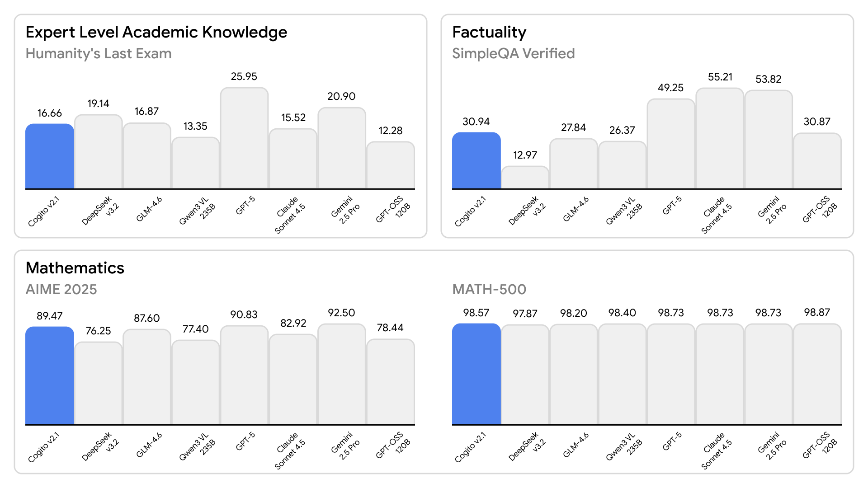Click the "Expert Level Academic Knowledge" heading
Viewport: 868px width, 488px height.
point(156,33)
